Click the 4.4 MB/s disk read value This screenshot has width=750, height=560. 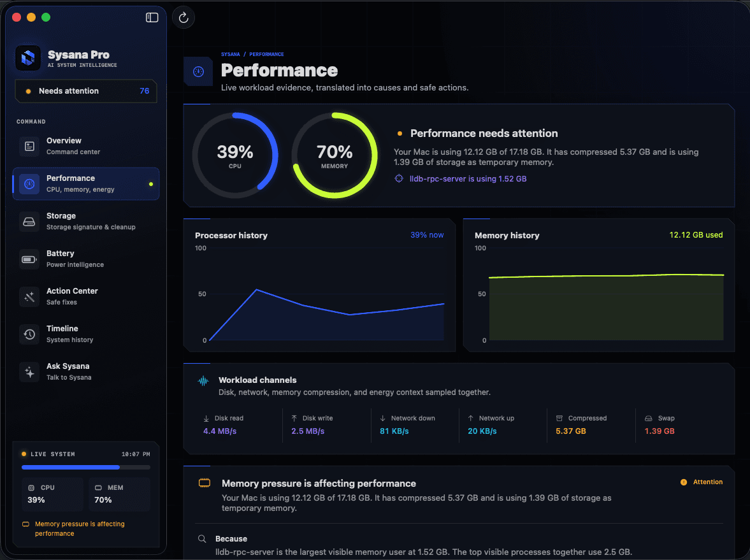coord(220,431)
